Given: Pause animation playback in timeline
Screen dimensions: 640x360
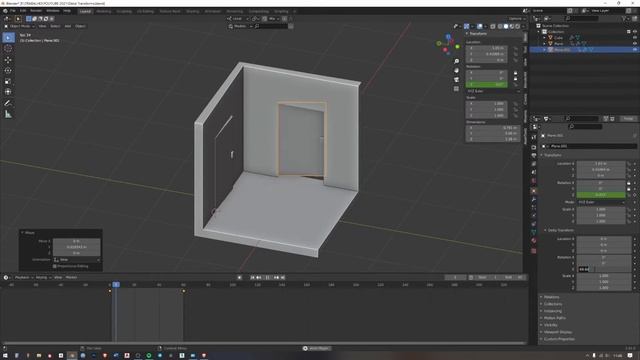Looking at the screenshot, I should click(x=268, y=278).
